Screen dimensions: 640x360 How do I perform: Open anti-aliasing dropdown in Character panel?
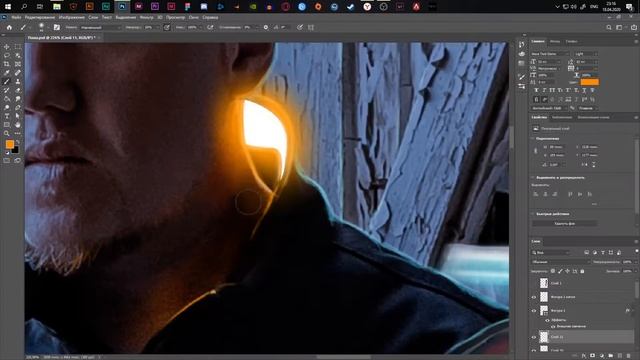(587, 108)
